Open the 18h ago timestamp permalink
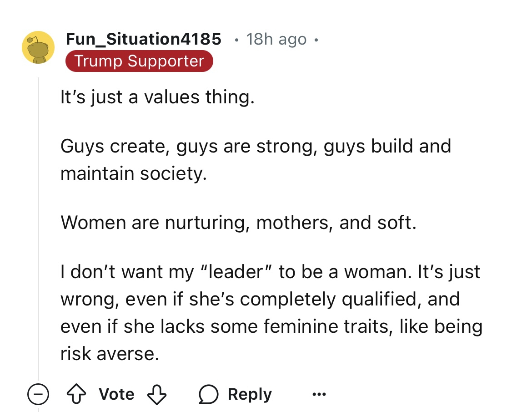The image size is (532, 412). [276, 39]
